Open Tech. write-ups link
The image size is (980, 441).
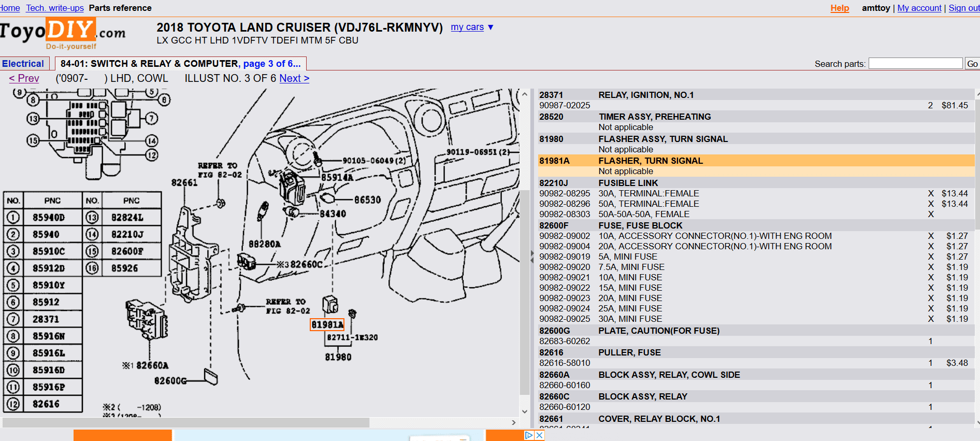(55, 8)
